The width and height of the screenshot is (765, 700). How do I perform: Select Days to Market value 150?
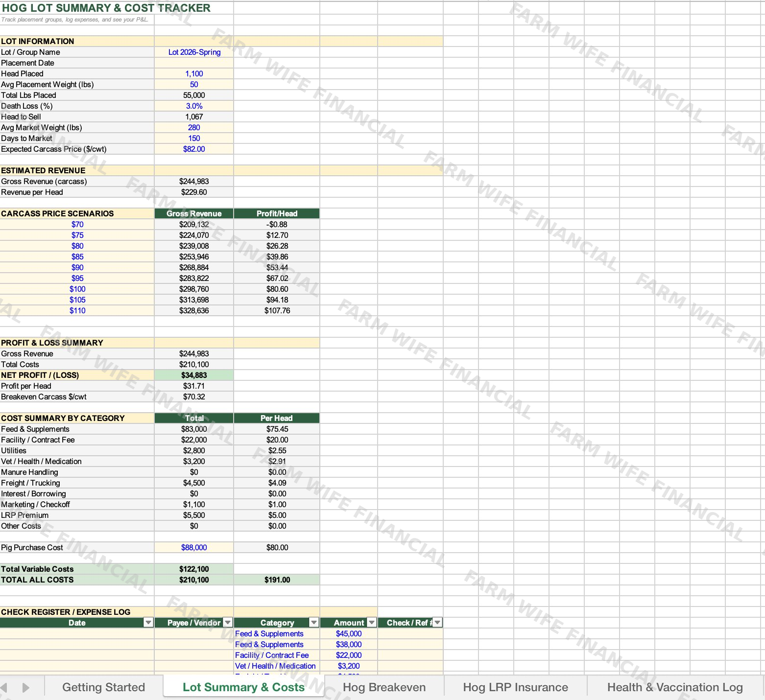pyautogui.click(x=194, y=139)
